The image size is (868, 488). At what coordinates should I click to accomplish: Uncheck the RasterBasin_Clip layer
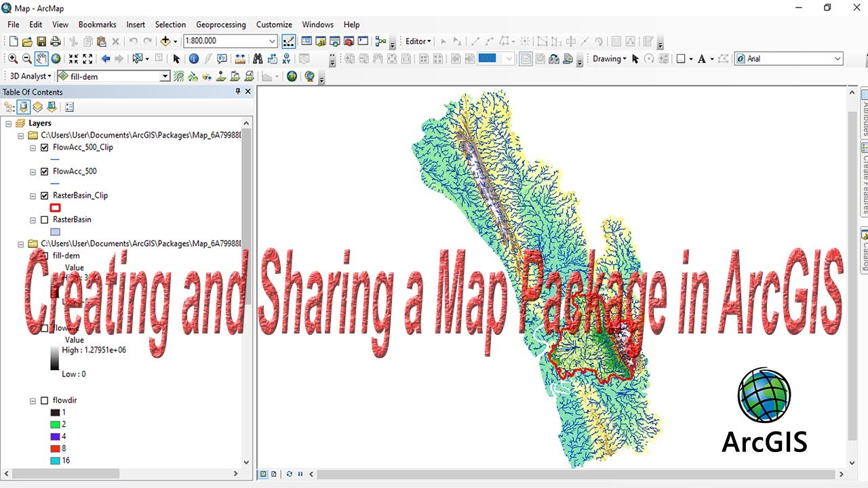click(45, 196)
